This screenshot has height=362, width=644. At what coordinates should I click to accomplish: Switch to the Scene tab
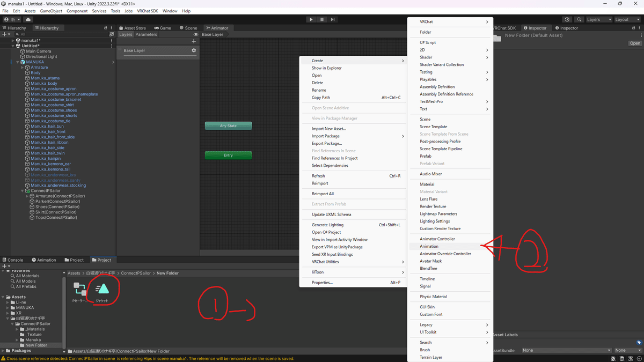(x=188, y=28)
